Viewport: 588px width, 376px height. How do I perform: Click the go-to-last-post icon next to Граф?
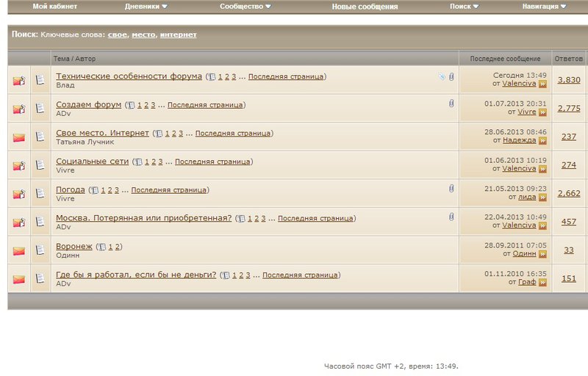tap(543, 282)
